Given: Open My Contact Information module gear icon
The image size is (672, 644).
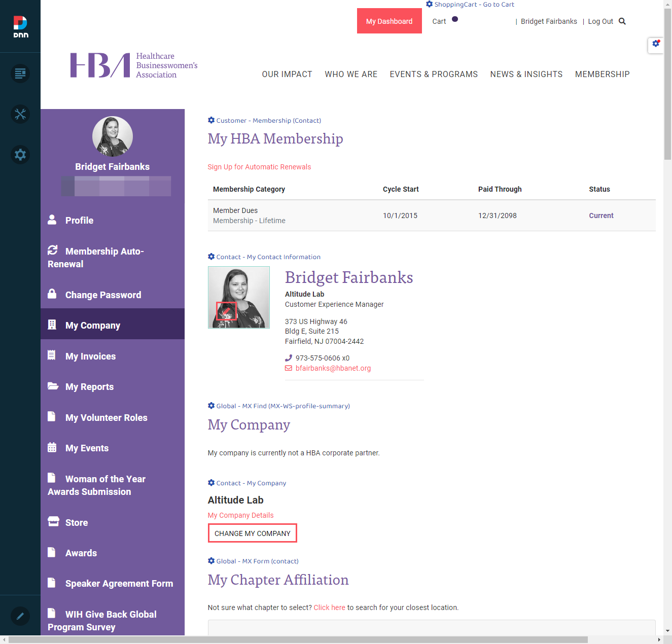Looking at the screenshot, I should click(211, 257).
